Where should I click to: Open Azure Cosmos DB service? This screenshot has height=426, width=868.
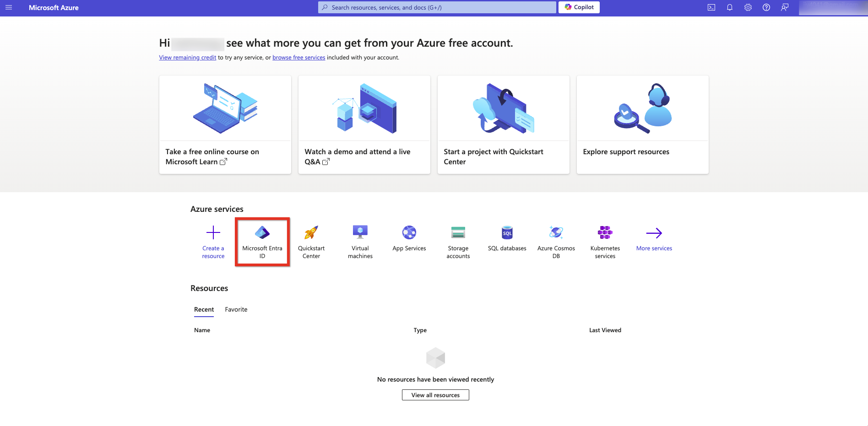556,242
